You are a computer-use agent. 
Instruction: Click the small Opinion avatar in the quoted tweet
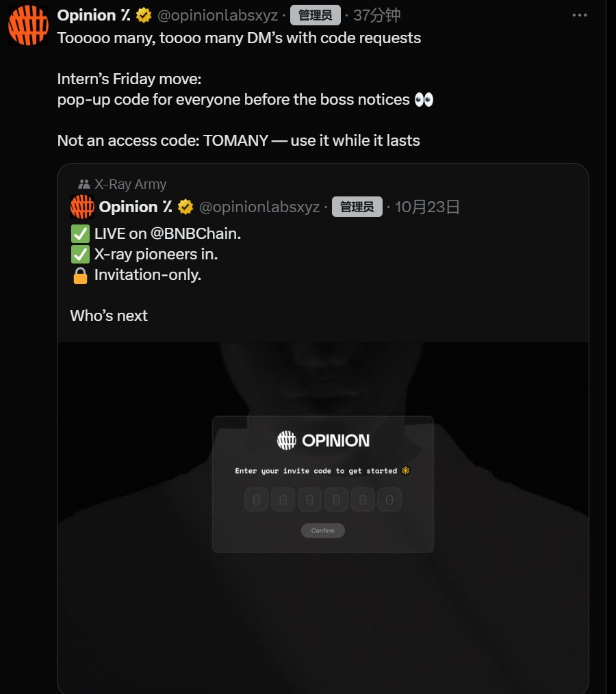point(82,207)
